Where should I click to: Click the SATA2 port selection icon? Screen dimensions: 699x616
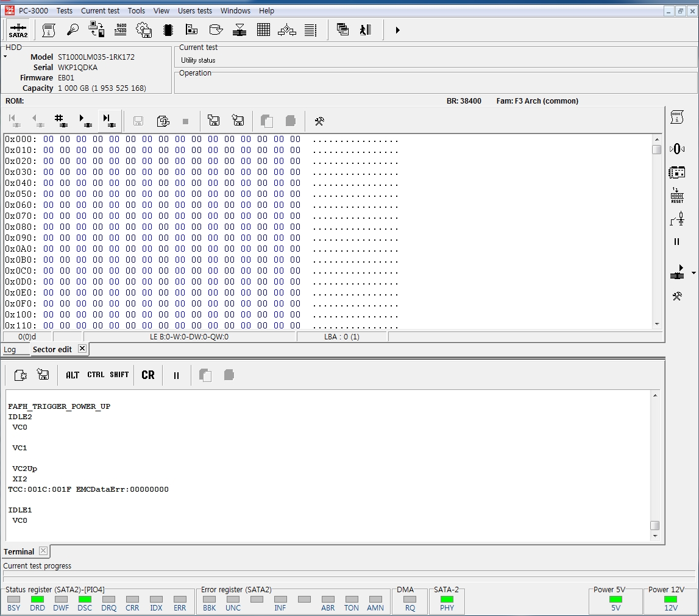pos(18,30)
